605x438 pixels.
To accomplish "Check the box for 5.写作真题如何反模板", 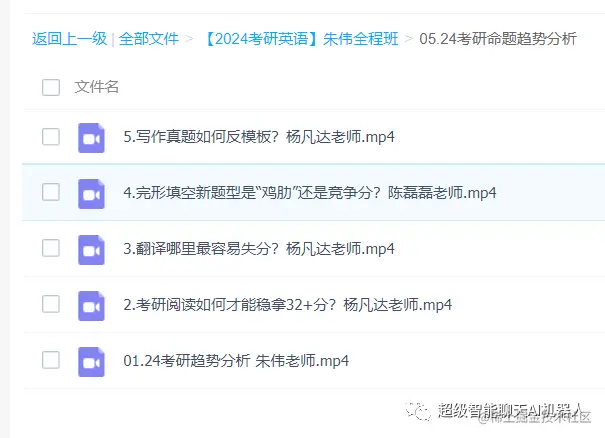I will tap(51, 137).
